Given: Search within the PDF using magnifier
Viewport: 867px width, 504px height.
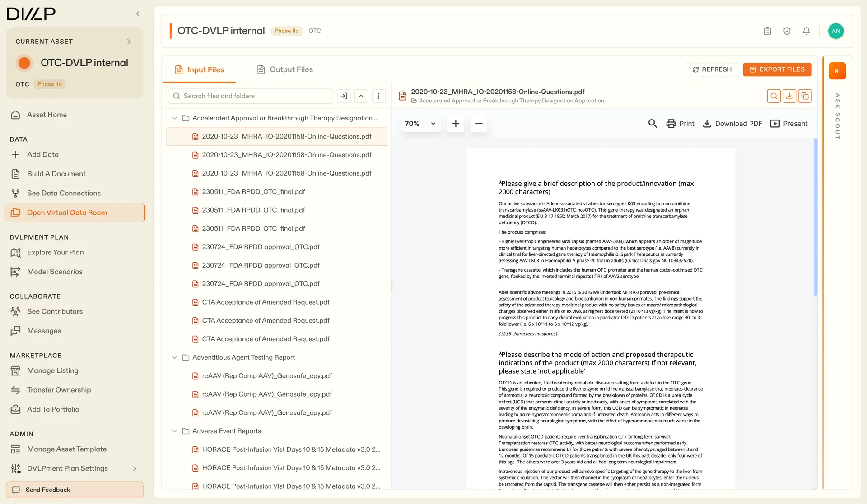Looking at the screenshot, I should [653, 124].
